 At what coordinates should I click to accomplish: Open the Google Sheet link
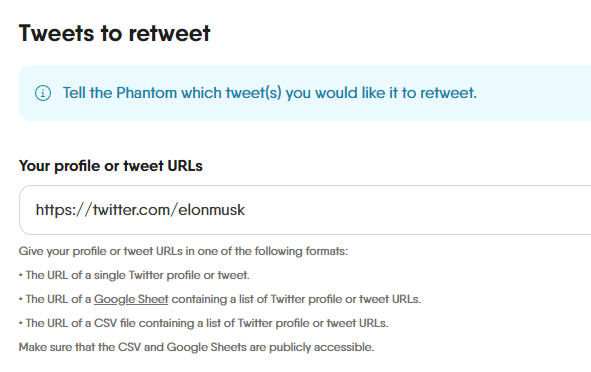coord(131,299)
